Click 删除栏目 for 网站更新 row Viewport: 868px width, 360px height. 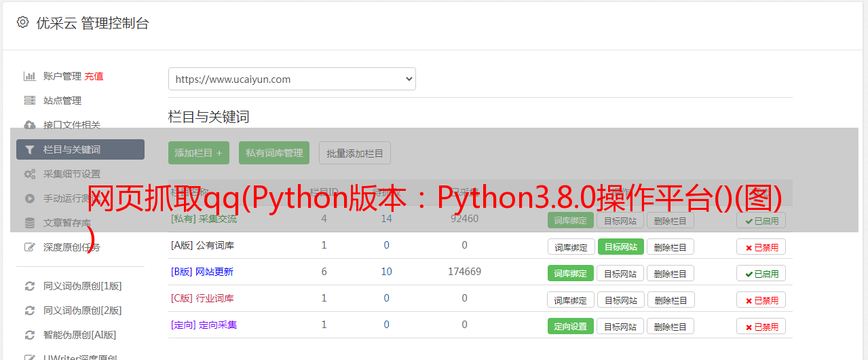pyautogui.click(x=671, y=273)
